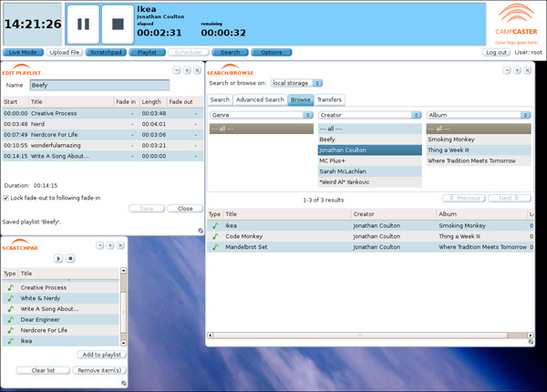Click note icon for Nerdcore For Life in Scratchpad
This screenshot has height=392, width=547.
tap(11, 330)
